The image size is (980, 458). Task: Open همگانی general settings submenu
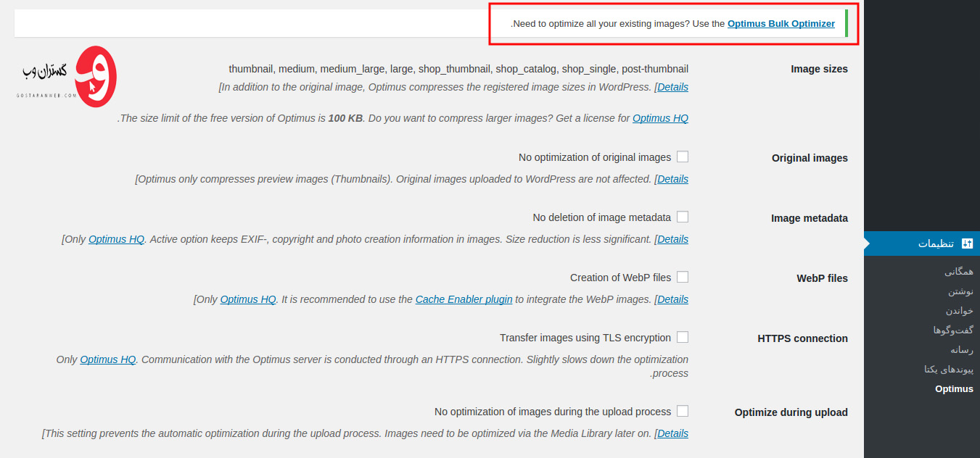click(959, 272)
